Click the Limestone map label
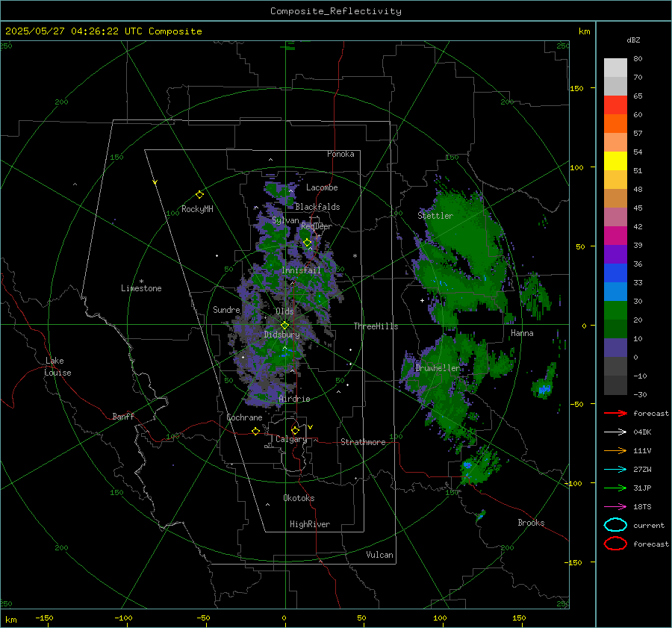 [x=141, y=288]
